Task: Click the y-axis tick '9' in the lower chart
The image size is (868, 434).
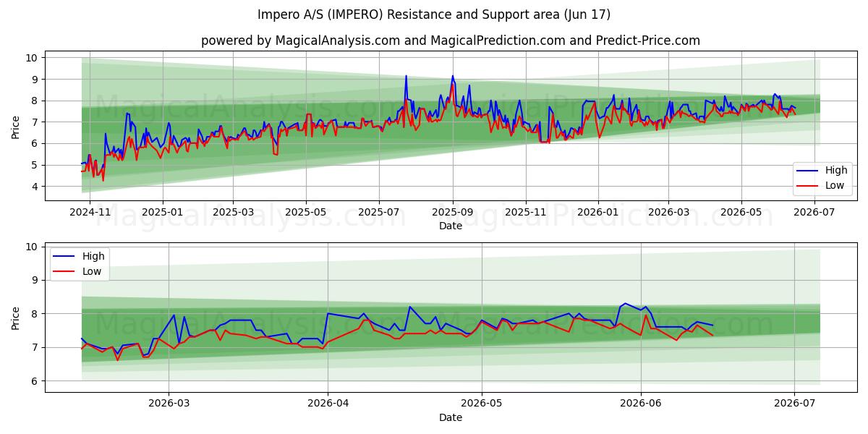Action: pyautogui.click(x=36, y=280)
